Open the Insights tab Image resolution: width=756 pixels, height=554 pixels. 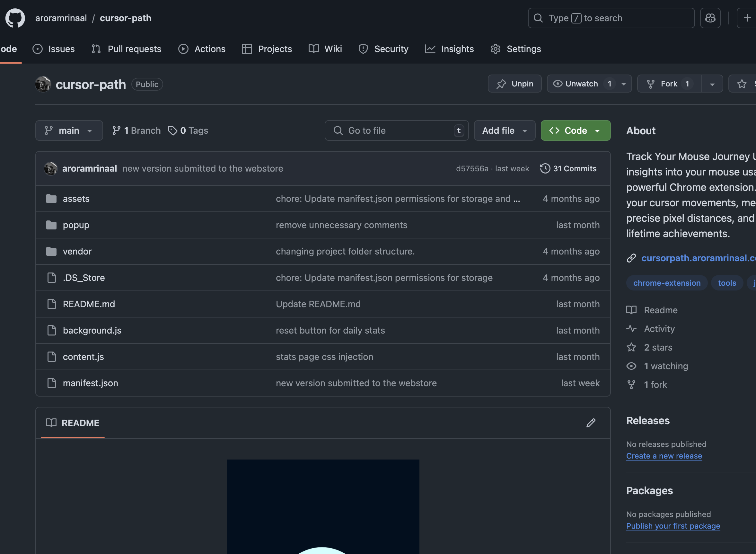pyautogui.click(x=449, y=49)
